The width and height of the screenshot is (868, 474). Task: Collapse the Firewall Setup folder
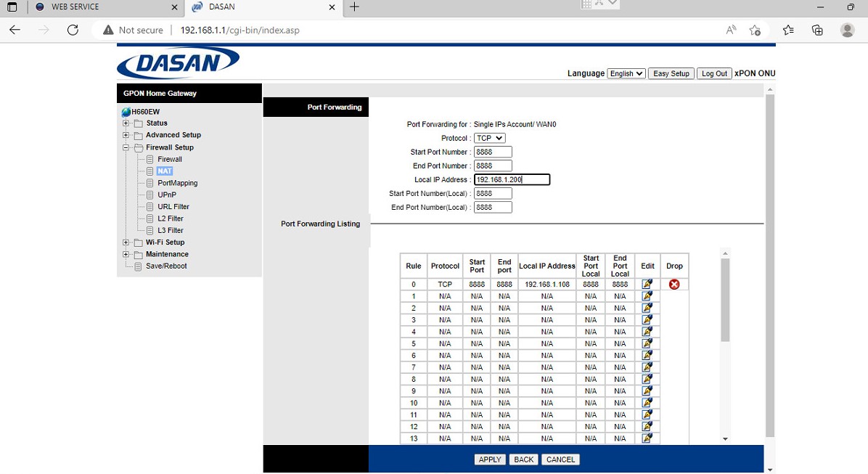pos(126,147)
